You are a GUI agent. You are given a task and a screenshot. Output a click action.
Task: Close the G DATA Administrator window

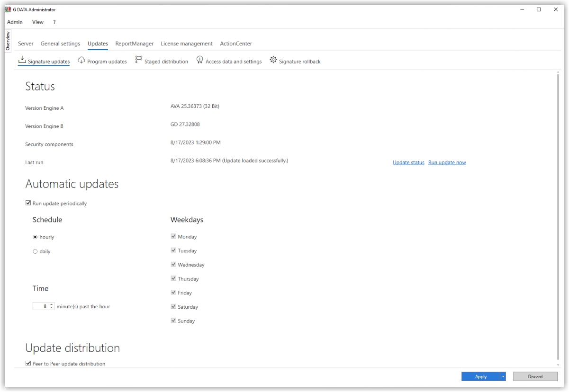coord(556,9)
